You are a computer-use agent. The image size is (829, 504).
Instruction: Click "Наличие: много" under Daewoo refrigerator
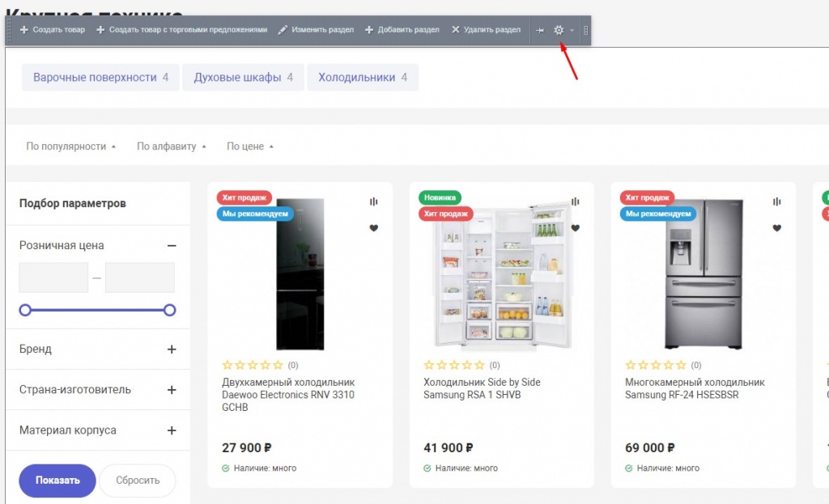tap(259, 468)
